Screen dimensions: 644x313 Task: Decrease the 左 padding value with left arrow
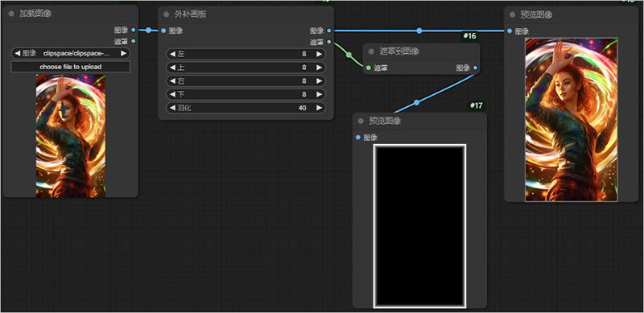point(172,54)
